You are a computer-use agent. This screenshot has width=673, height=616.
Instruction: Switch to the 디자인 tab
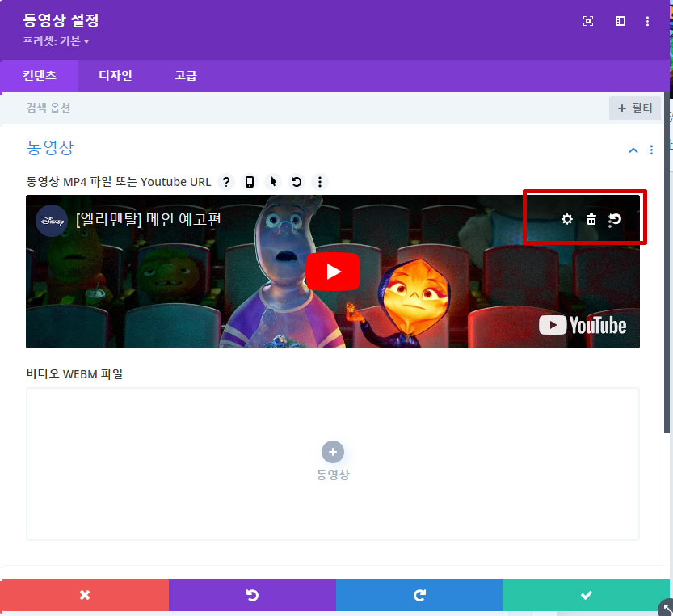(115, 76)
